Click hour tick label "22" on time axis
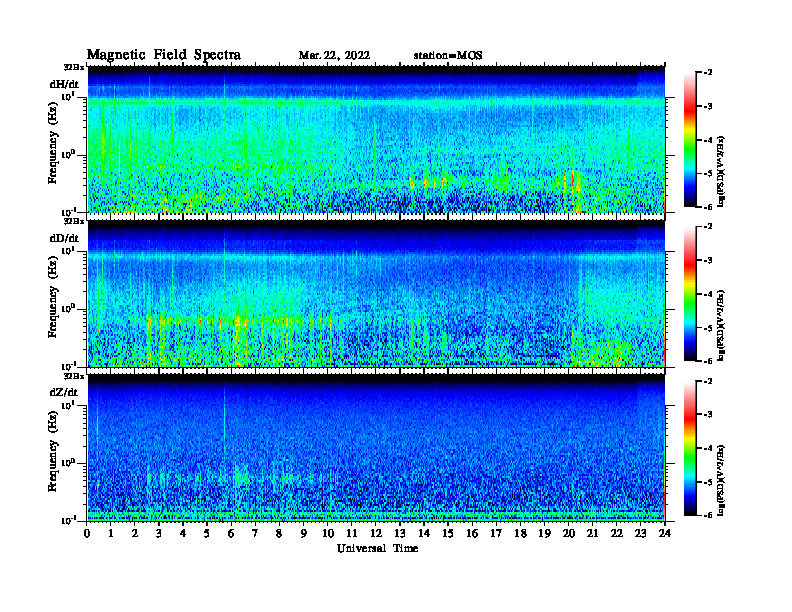 616,533
